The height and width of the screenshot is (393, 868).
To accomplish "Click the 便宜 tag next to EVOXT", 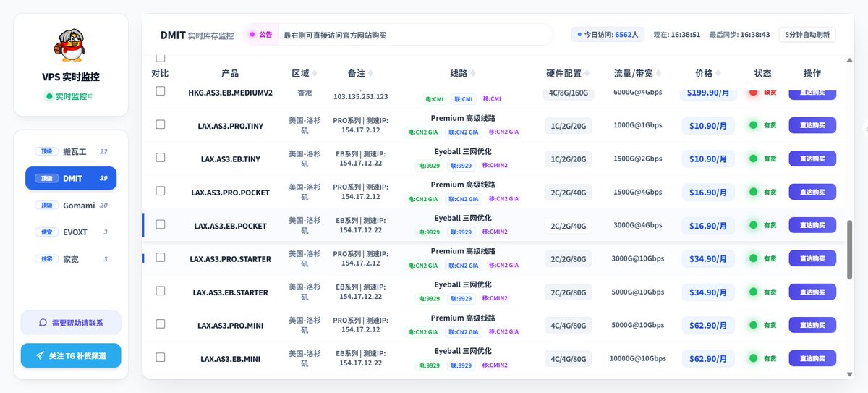I will tap(47, 232).
